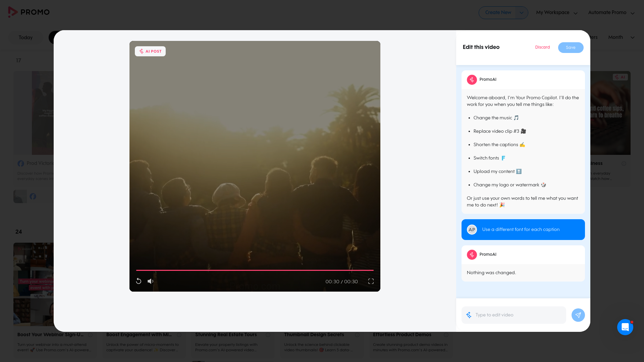Screen dimensions: 644x362
Task: Click the calendar date number 17
Action: pos(19,61)
